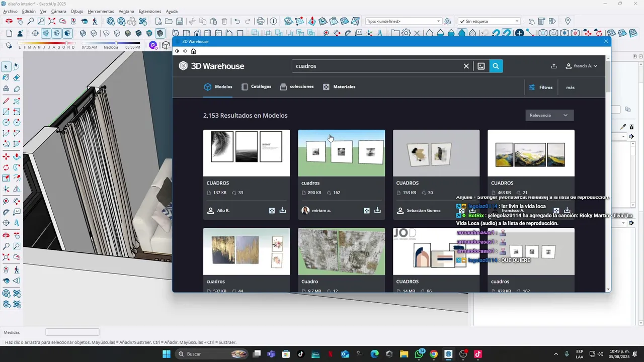Open the Cut scissors icon
Screen dimensions: 644x362
tap(192, 21)
